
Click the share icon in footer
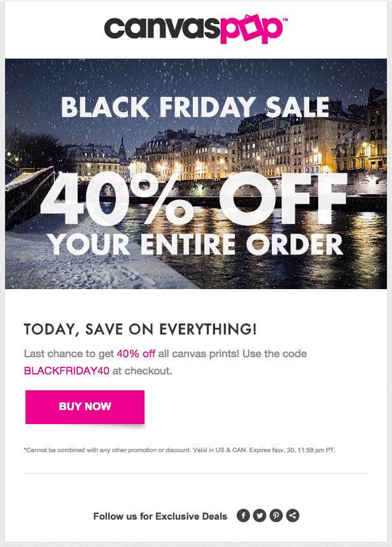click(293, 516)
